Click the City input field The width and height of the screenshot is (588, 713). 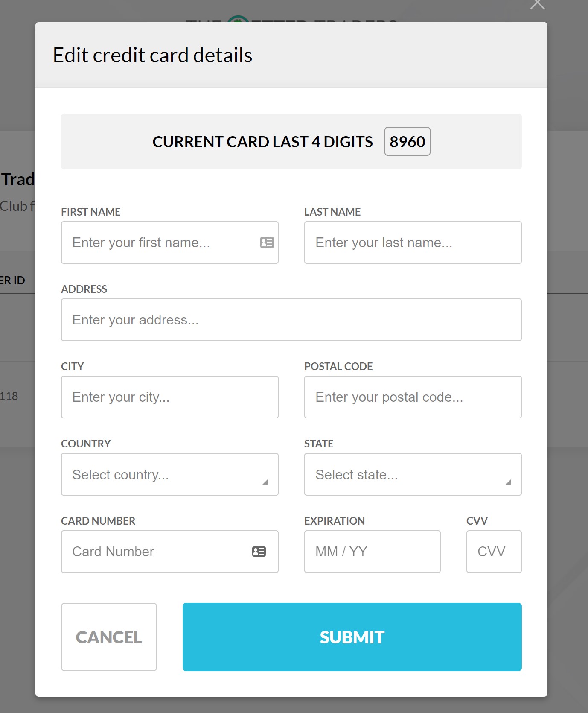point(169,397)
